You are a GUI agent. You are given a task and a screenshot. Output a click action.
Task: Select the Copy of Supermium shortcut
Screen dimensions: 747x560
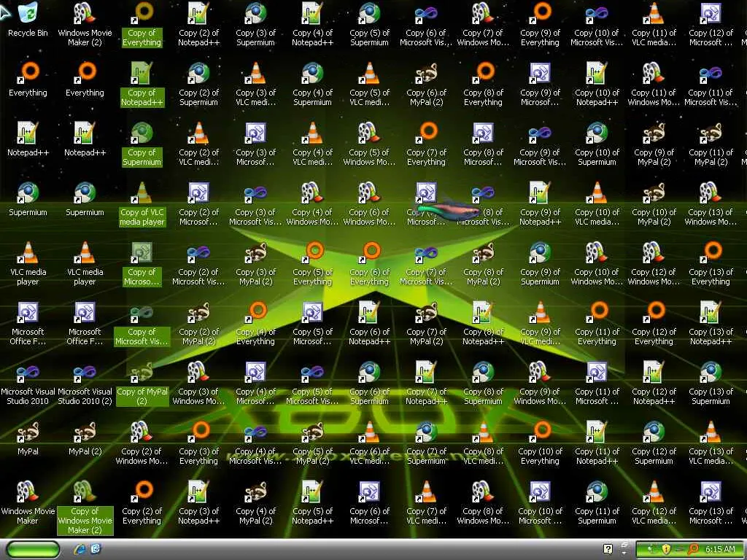tap(142, 145)
